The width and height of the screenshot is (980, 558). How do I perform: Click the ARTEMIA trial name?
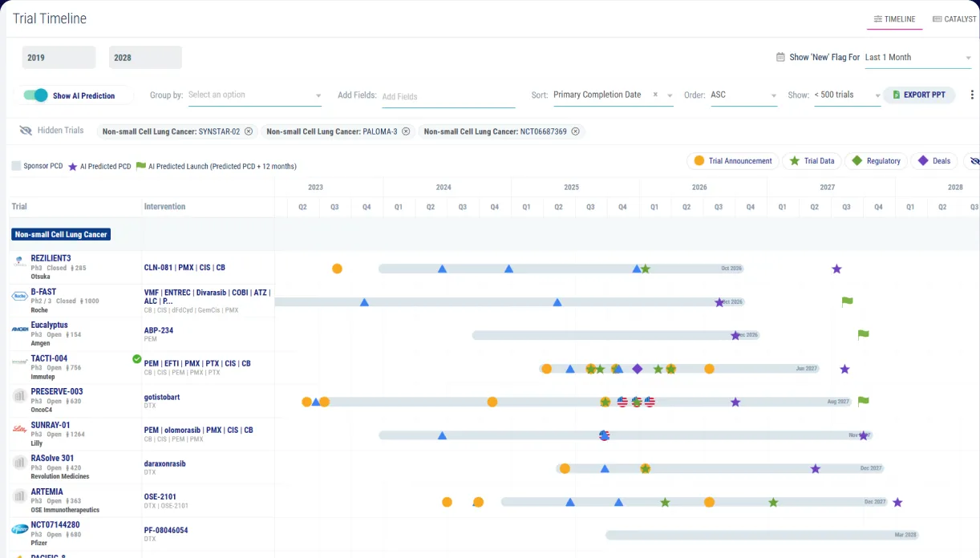click(x=47, y=491)
